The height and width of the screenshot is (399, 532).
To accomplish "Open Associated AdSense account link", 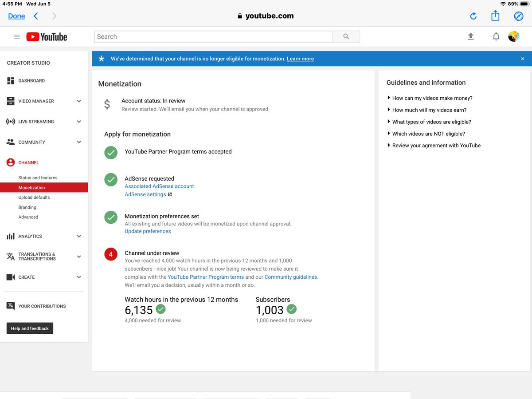I will pyautogui.click(x=159, y=186).
